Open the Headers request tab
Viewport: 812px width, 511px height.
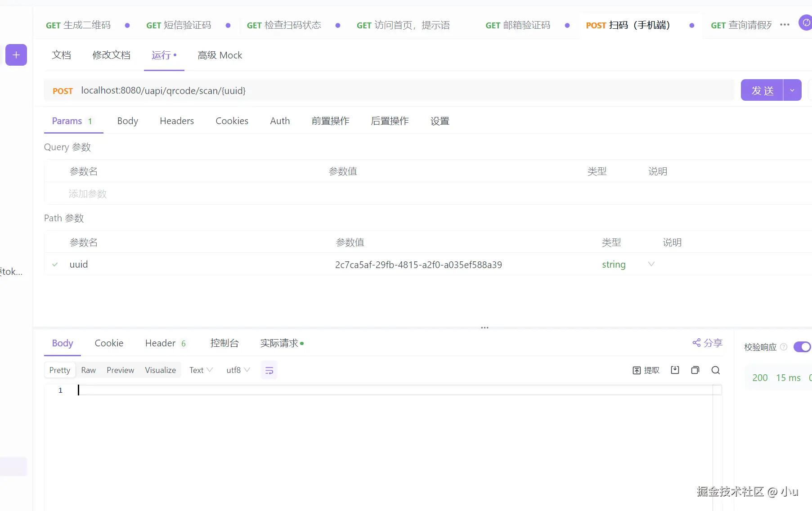pyautogui.click(x=177, y=121)
